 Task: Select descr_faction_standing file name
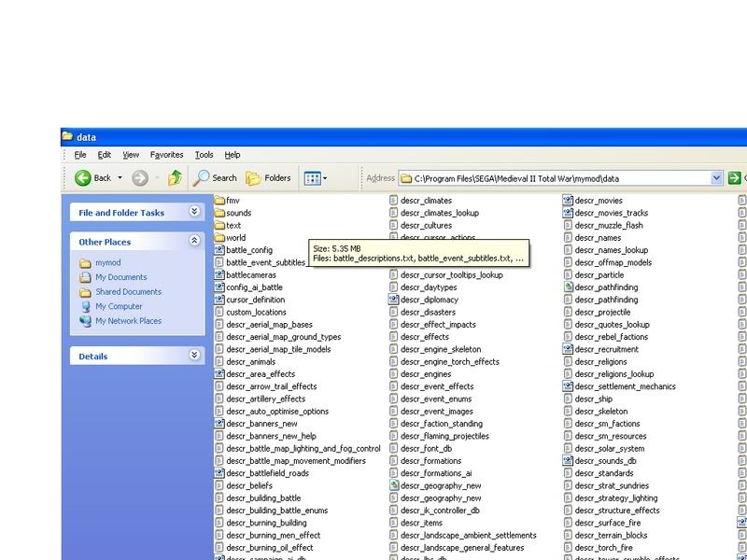442,424
